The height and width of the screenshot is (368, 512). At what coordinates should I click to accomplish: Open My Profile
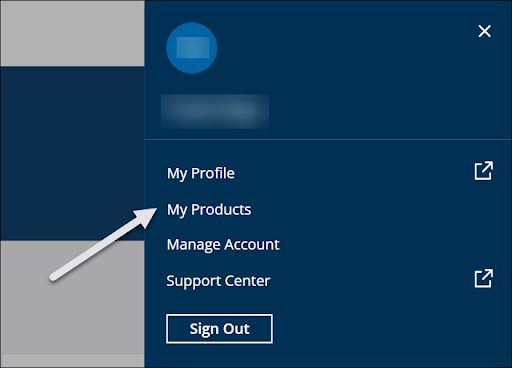[x=201, y=173]
